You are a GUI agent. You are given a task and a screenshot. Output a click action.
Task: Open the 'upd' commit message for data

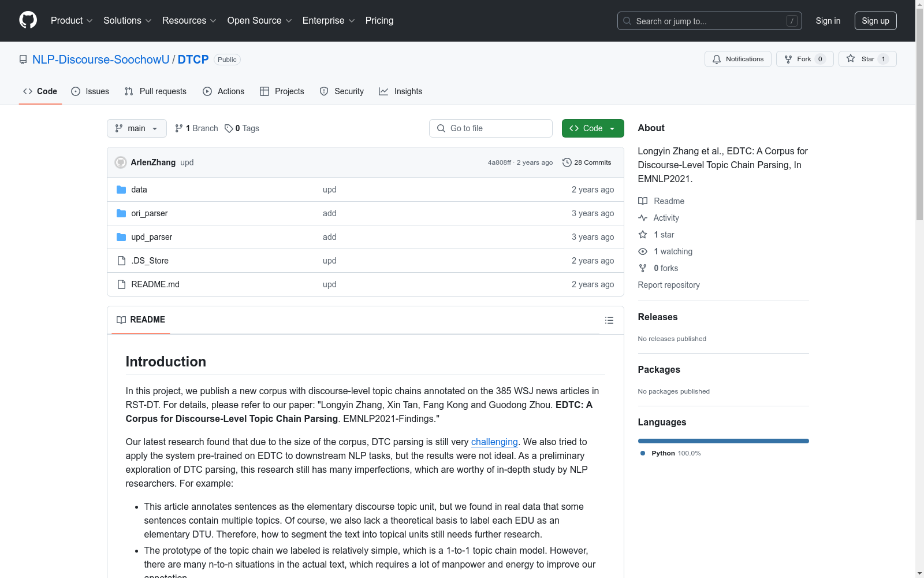pos(330,190)
